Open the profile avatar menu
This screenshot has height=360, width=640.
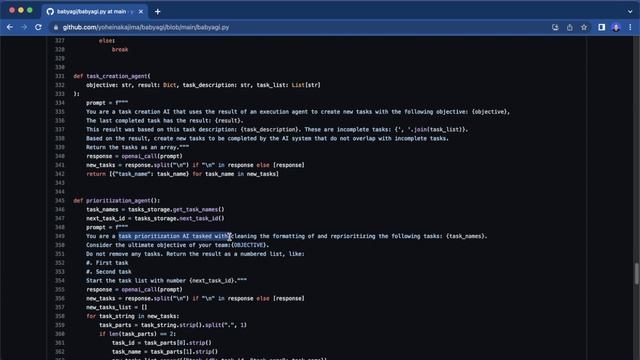(616, 27)
